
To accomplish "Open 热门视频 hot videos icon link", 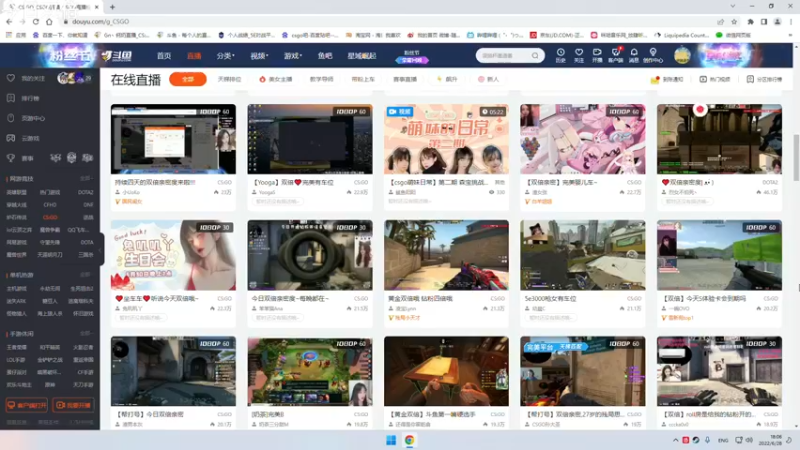I will 715,79.
